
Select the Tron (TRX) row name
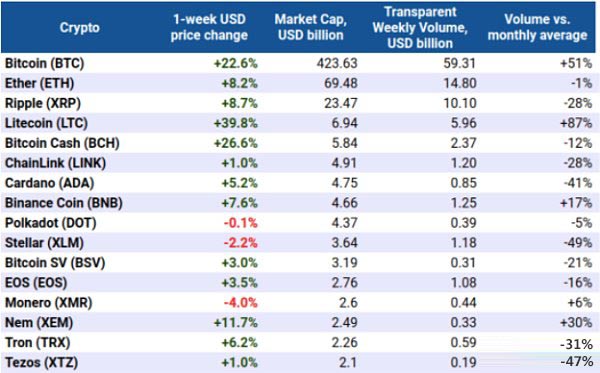point(38,342)
